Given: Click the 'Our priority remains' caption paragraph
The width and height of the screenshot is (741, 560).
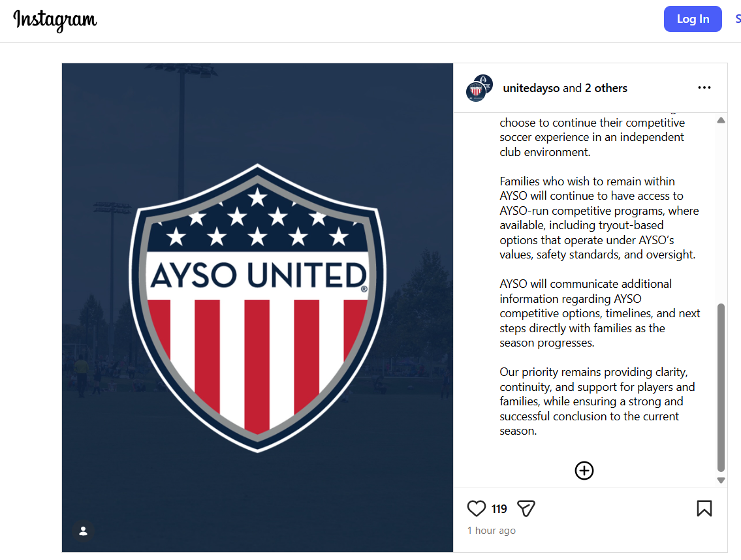Looking at the screenshot, I should click(x=593, y=401).
